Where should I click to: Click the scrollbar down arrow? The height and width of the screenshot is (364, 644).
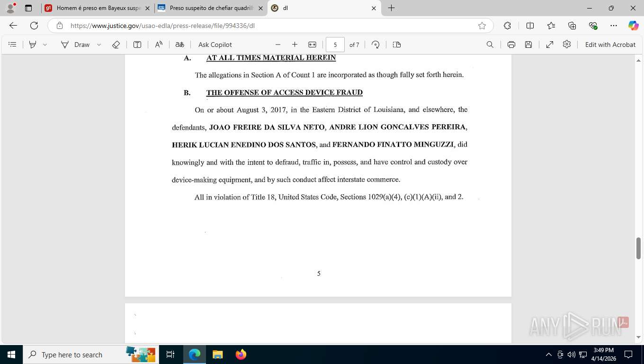pos(639,337)
